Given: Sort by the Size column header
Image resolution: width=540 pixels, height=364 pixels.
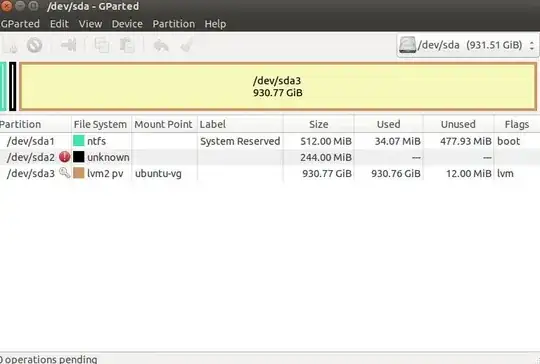Looking at the screenshot, I should coord(319,124).
